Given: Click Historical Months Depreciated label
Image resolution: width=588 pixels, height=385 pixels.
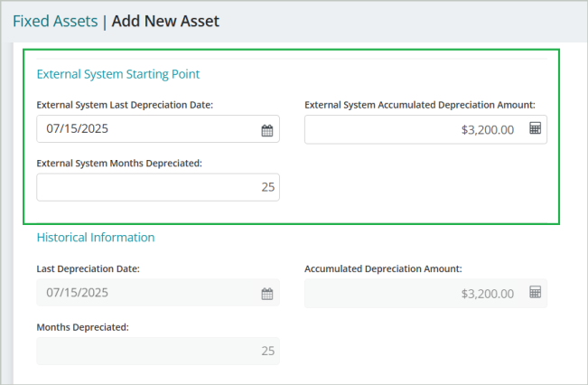Looking at the screenshot, I should pyautogui.click(x=82, y=327).
